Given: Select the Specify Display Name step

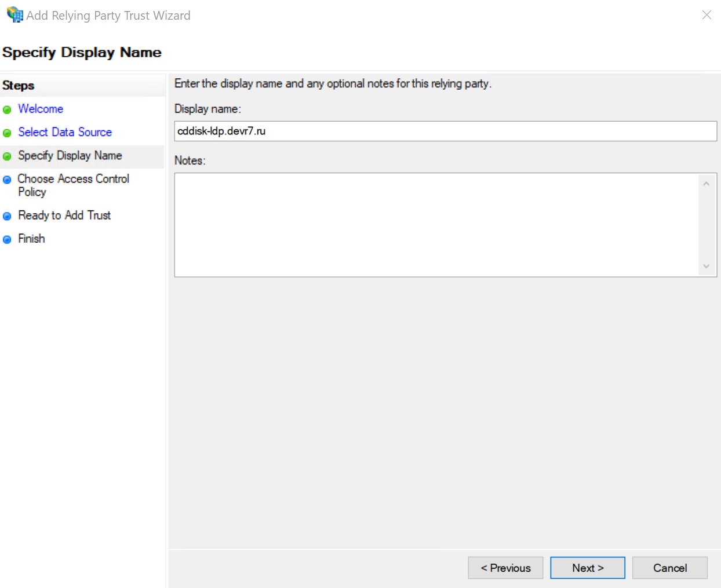Looking at the screenshot, I should (x=70, y=155).
